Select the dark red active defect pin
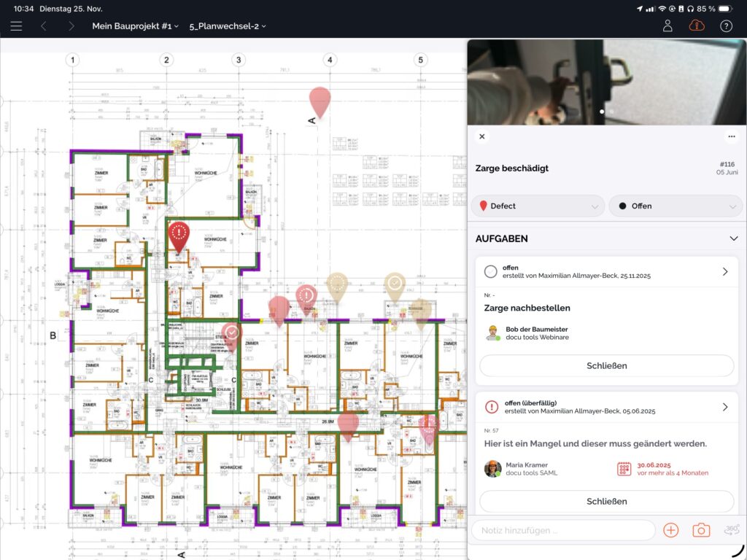 pyautogui.click(x=179, y=235)
